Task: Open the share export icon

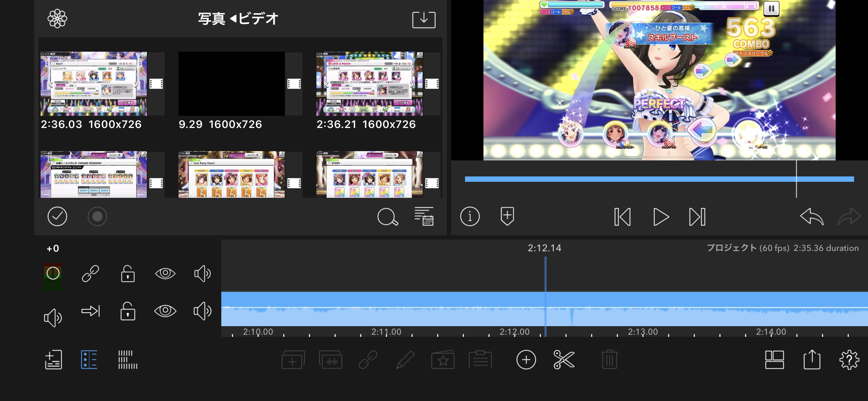Action: [812, 359]
